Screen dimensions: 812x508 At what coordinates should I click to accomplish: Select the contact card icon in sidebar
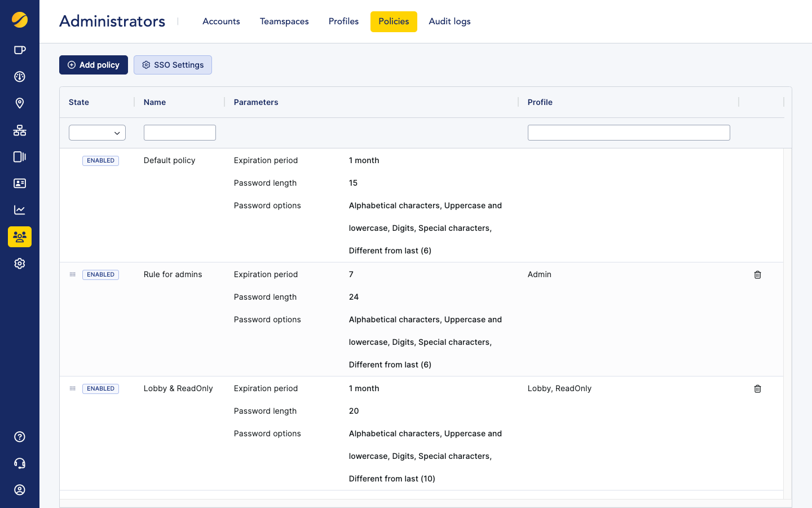(20, 183)
